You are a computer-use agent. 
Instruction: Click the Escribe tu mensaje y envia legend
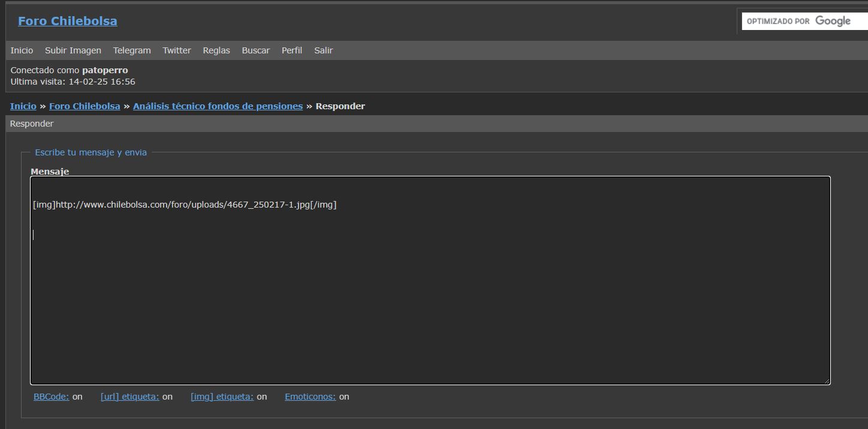point(91,152)
